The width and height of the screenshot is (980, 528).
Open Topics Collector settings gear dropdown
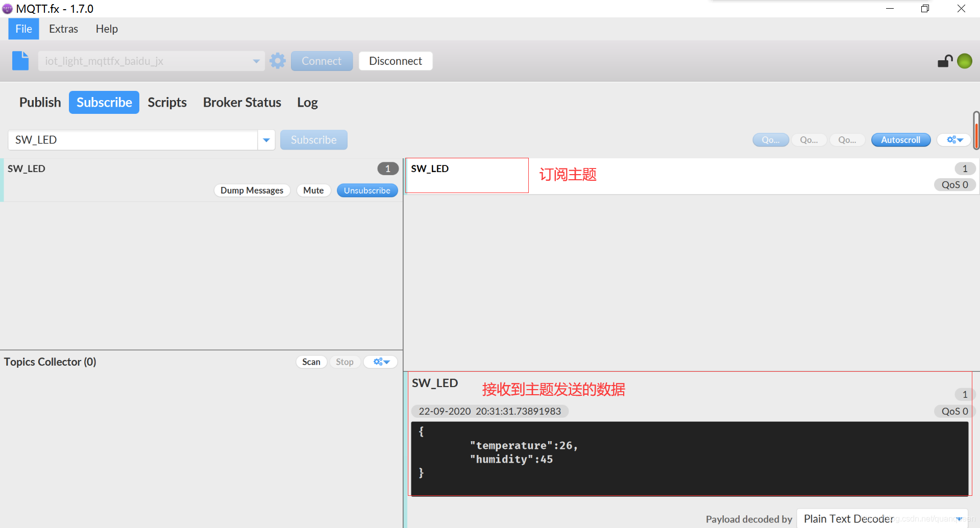pos(381,362)
